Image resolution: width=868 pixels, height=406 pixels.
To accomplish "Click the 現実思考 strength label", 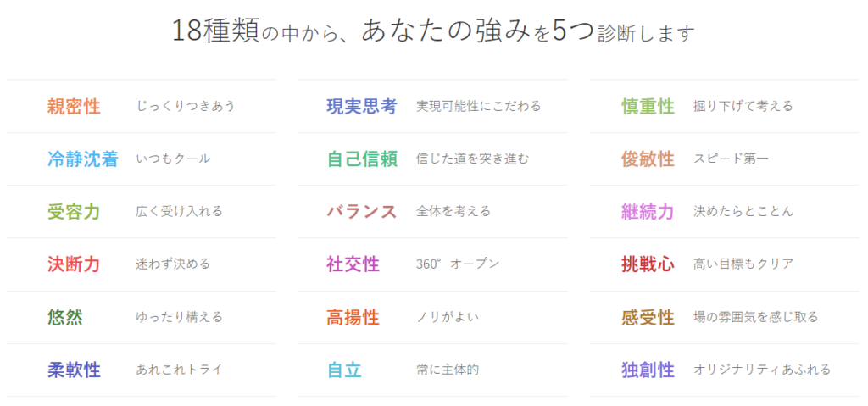I will coord(362,107).
